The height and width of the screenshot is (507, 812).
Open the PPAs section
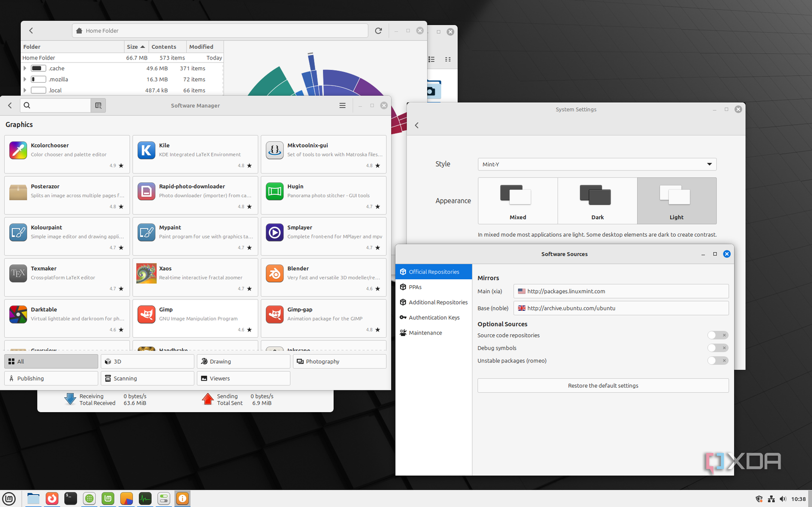(x=415, y=287)
